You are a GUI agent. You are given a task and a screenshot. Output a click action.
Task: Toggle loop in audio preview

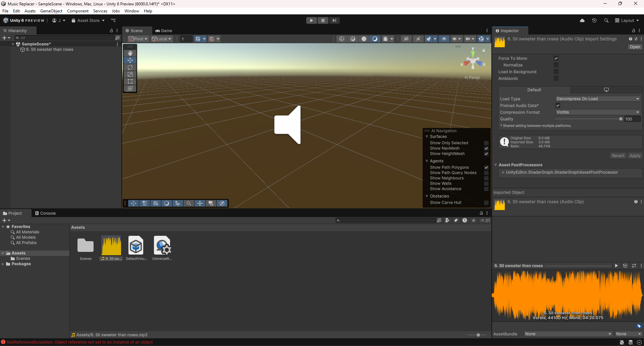click(634, 266)
